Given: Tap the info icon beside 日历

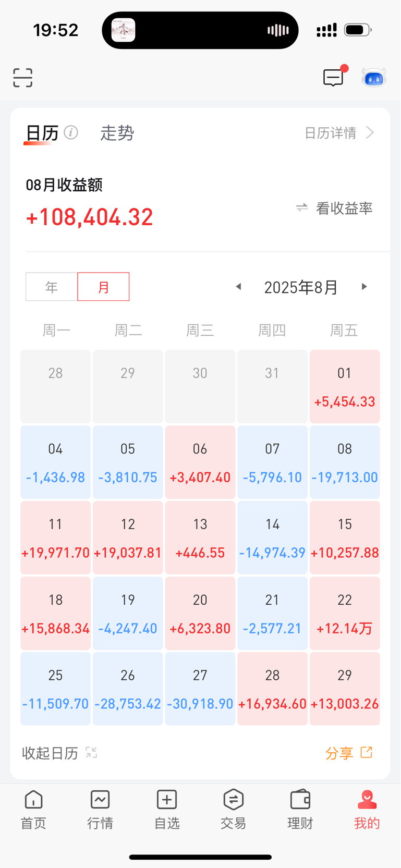Looking at the screenshot, I should click(x=71, y=132).
